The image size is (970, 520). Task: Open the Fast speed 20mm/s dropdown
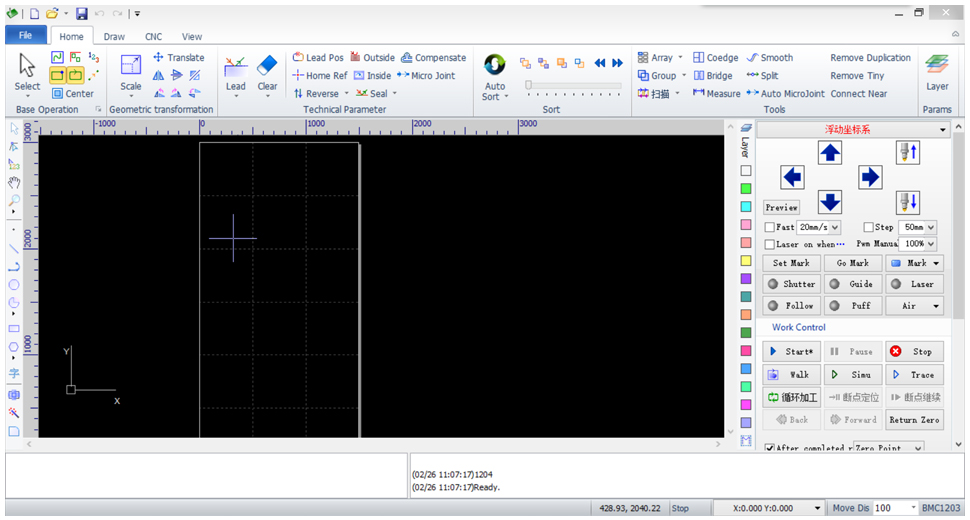835,227
